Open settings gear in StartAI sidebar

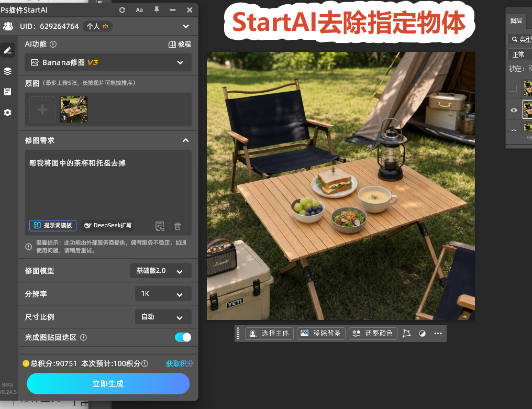7,113
